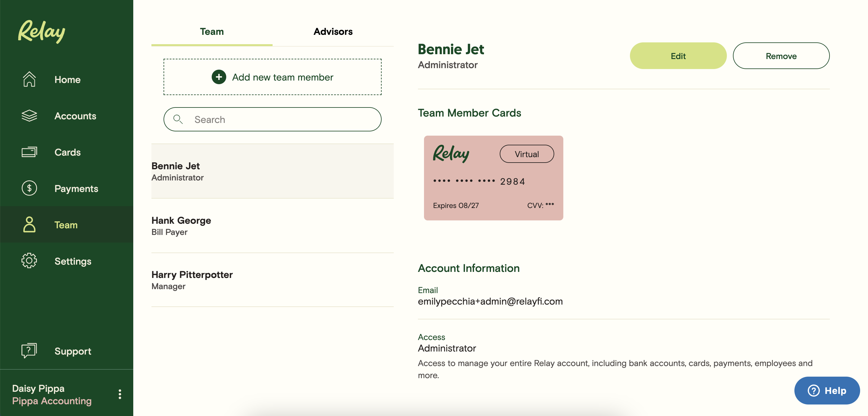Click the Support chat bubble icon
868x416 pixels.
click(x=29, y=351)
